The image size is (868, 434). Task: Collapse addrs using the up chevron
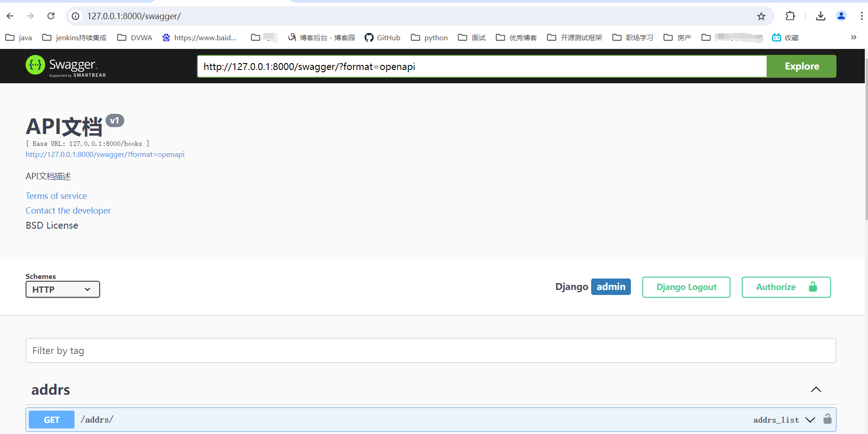(x=816, y=390)
